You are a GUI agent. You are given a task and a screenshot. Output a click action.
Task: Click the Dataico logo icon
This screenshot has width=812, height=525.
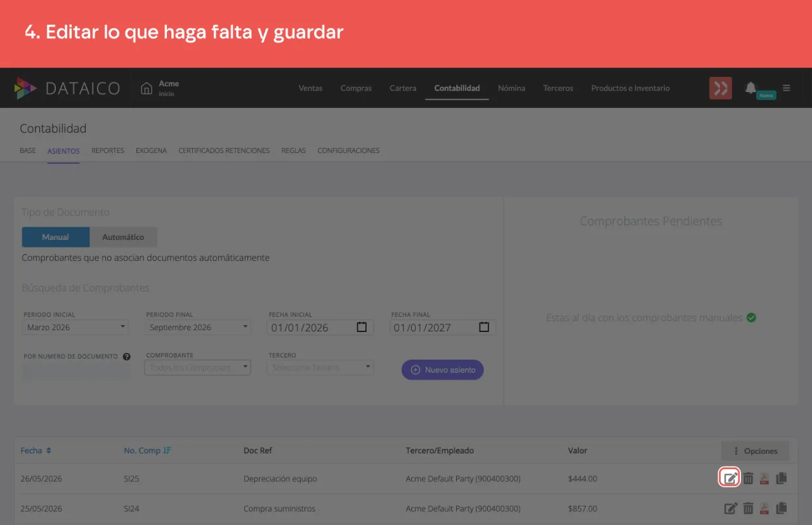click(25, 88)
